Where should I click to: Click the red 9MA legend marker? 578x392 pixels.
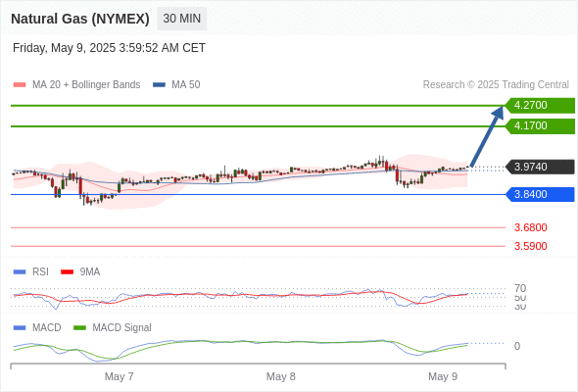coord(67,272)
